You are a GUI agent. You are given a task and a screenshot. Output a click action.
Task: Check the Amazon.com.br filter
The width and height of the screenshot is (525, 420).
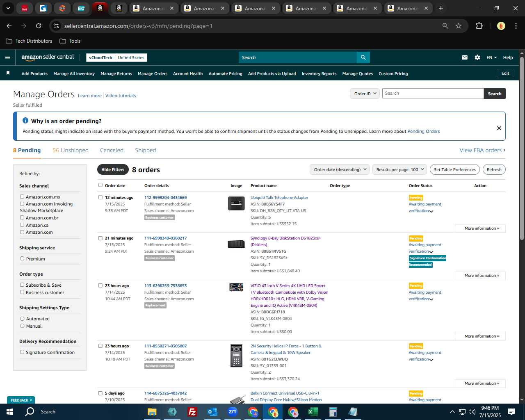pos(22,217)
